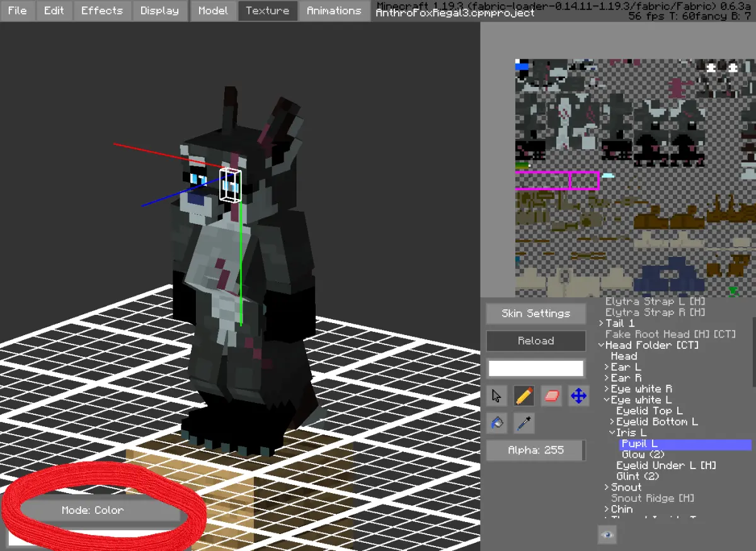
Task: Toggle the eye visibility icon
Action: (607, 535)
